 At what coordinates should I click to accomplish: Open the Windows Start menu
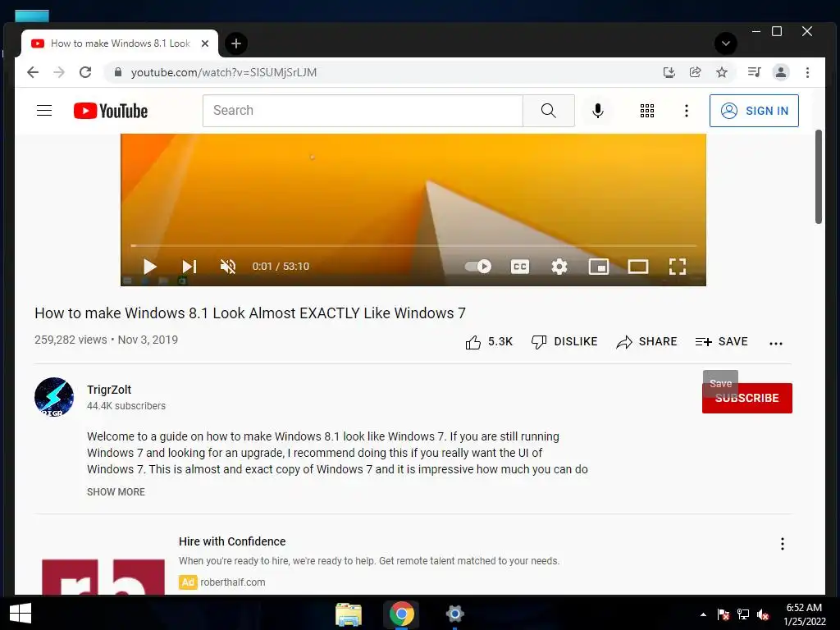[x=21, y=614]
